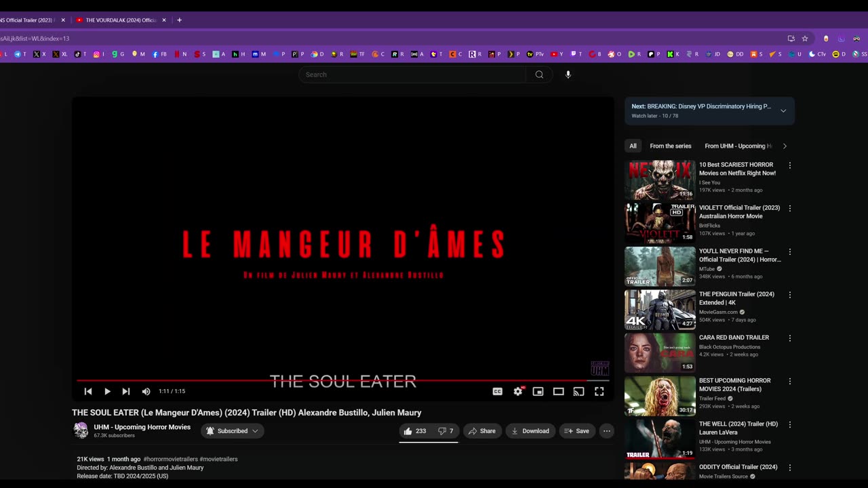Open the Twitch T bookmark

[576, 54]
